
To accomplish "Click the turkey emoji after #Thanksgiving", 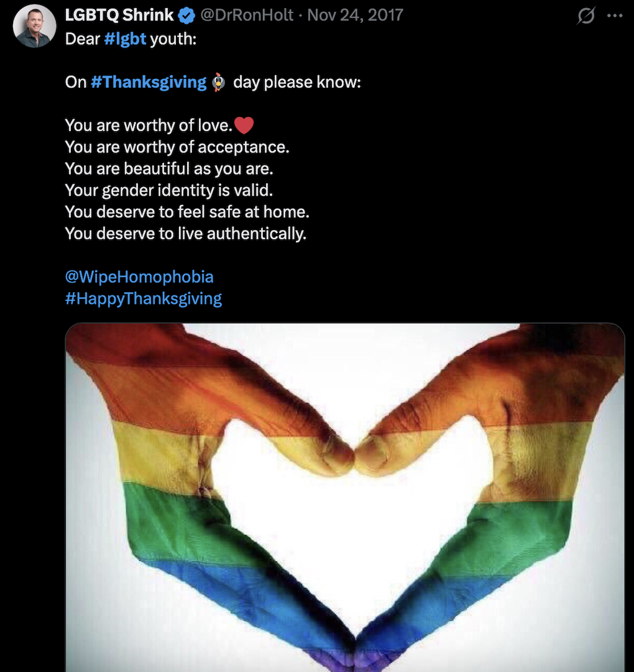I will pyautogui.click(x=218, y=82).
